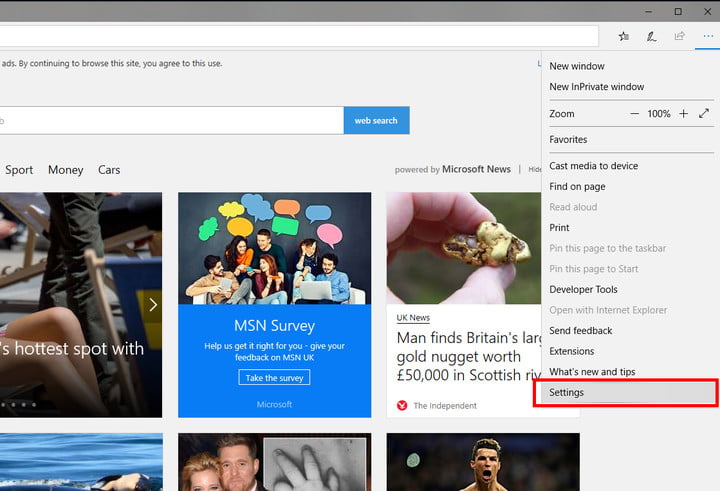Toggle the Settings and more ellipsis
The width and height of the screenshot is (720, 491).
(x=708, y=36)
